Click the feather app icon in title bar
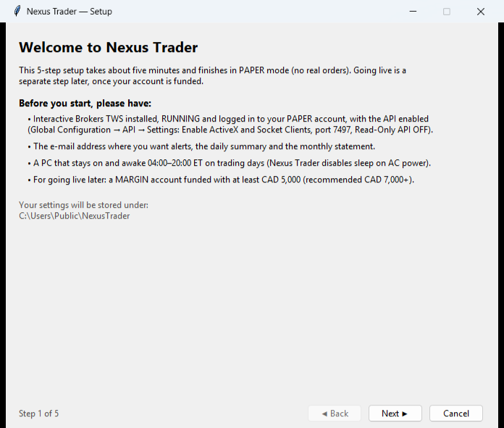504x428 pixels. pos(17,12)
